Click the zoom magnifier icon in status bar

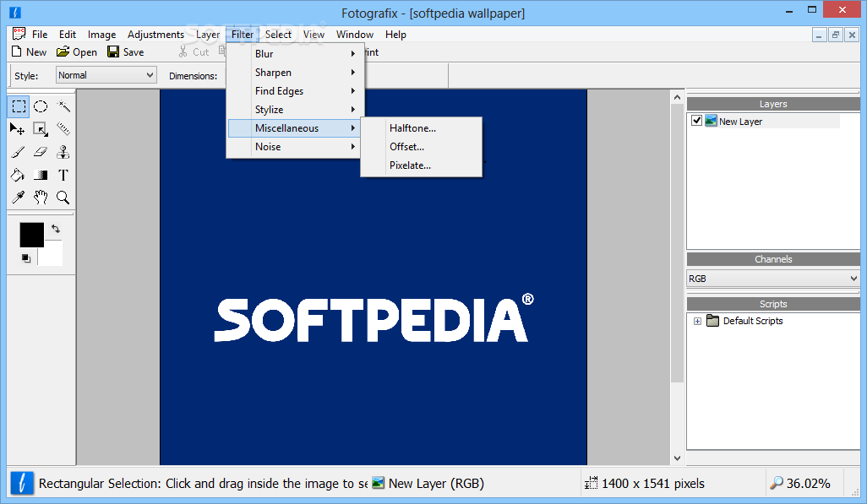pos(777,483)
